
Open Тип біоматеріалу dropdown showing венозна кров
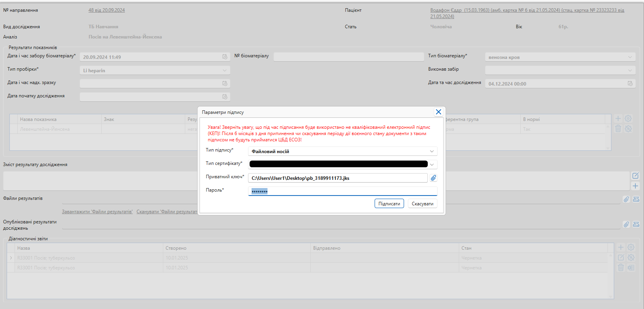pyautogui.click(x=630, y=57)
